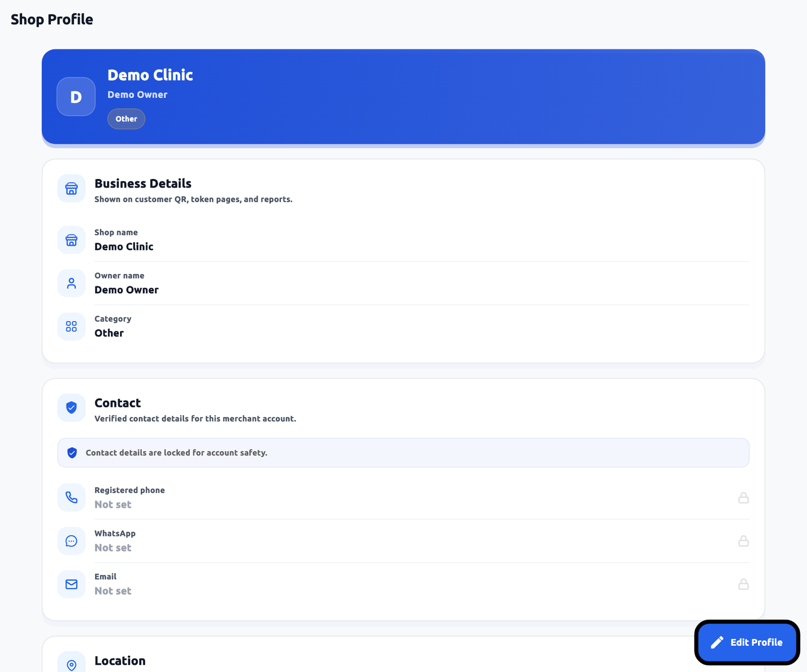Click the WhatsApp label
The height and width of the screenshot is (672, 807).
(115, 533)
